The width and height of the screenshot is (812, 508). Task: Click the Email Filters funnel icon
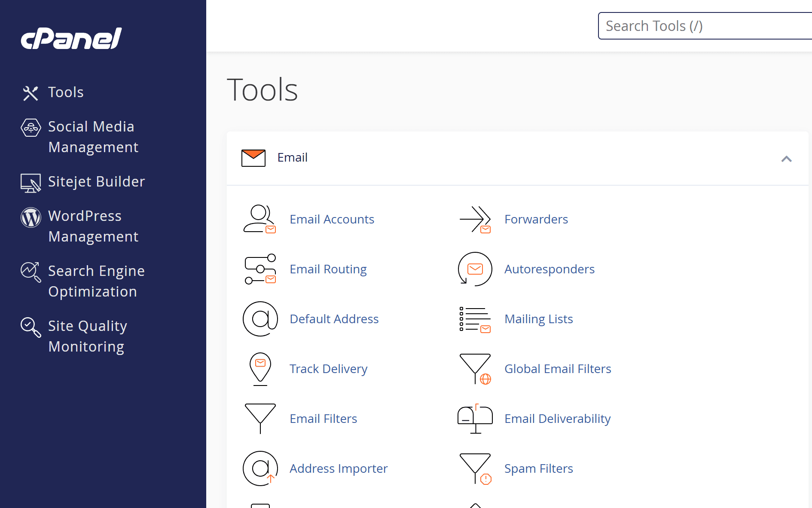coord(260,419)
